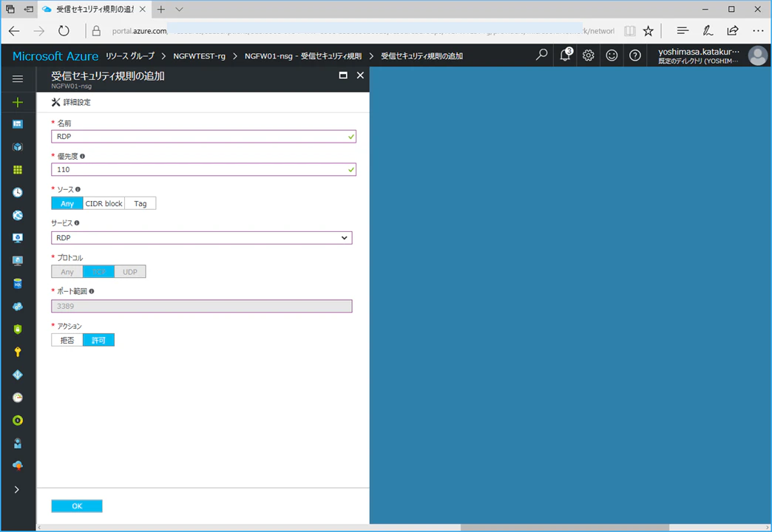Image resolution: width=772 pixels, height=532 pixels.
Task: Open the account menu for yoshimasa.katakur
Action: coord(712,55)
